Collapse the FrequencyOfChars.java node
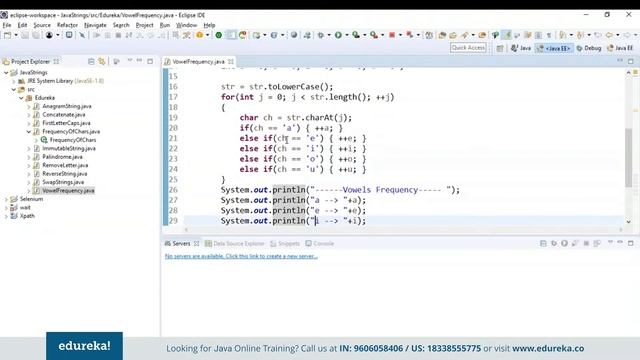 click(x=29, y=132)
